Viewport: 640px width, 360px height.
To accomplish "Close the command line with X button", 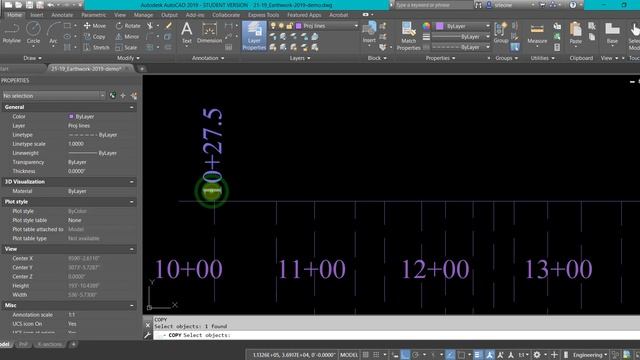I will (148, 325).
